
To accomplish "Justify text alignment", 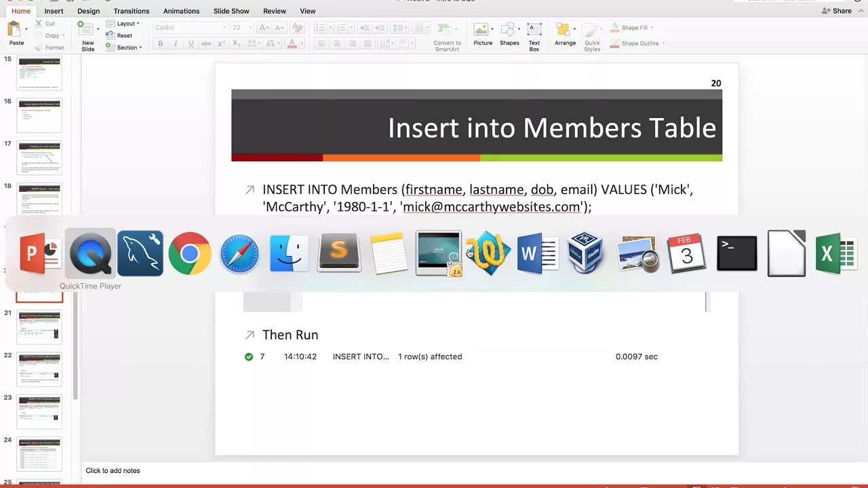I will click(x=368, y=43).
